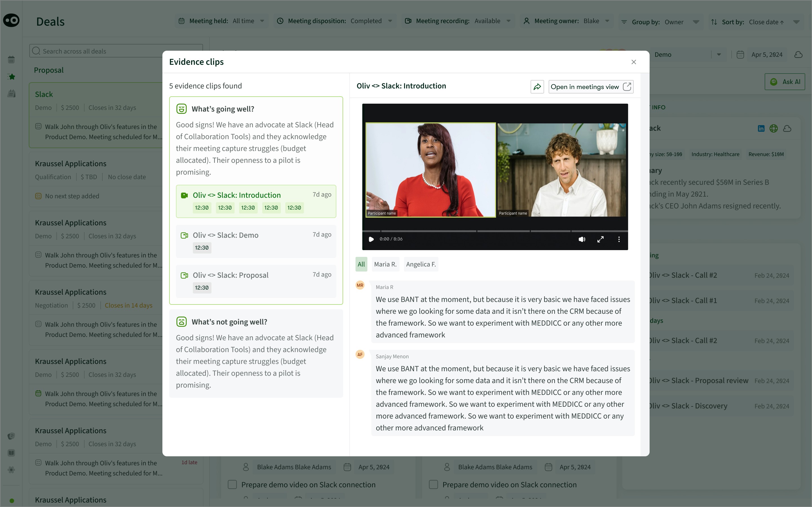Open the Meeting owner Blake dropdown
812x507 pixels.
point(607,21)
